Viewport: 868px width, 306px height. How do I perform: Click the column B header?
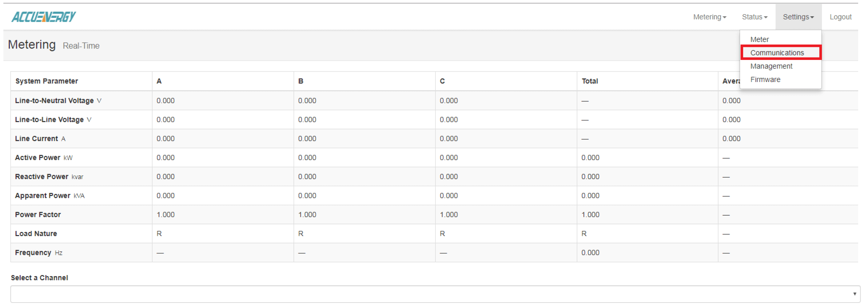coord(301,81)
